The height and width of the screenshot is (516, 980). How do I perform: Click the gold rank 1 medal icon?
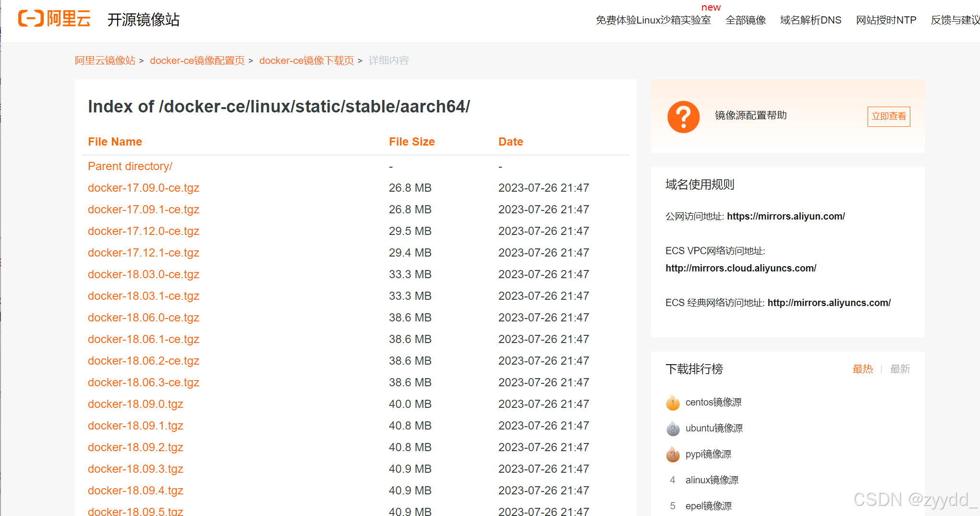click(x=673, y=403)
